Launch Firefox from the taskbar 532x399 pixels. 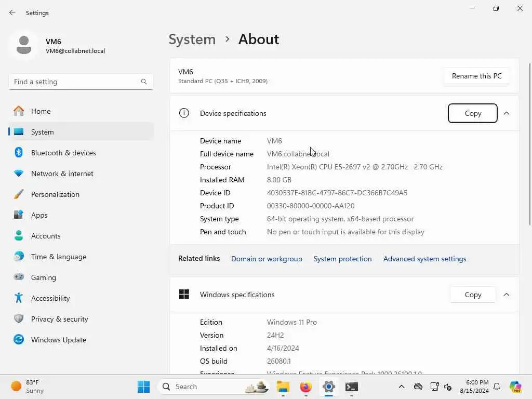[305, 387]
